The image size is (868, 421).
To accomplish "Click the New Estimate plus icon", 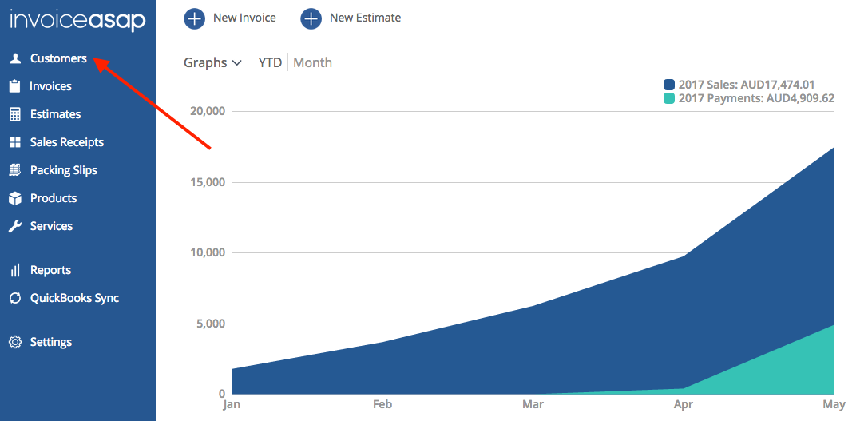I will point(311,18).
